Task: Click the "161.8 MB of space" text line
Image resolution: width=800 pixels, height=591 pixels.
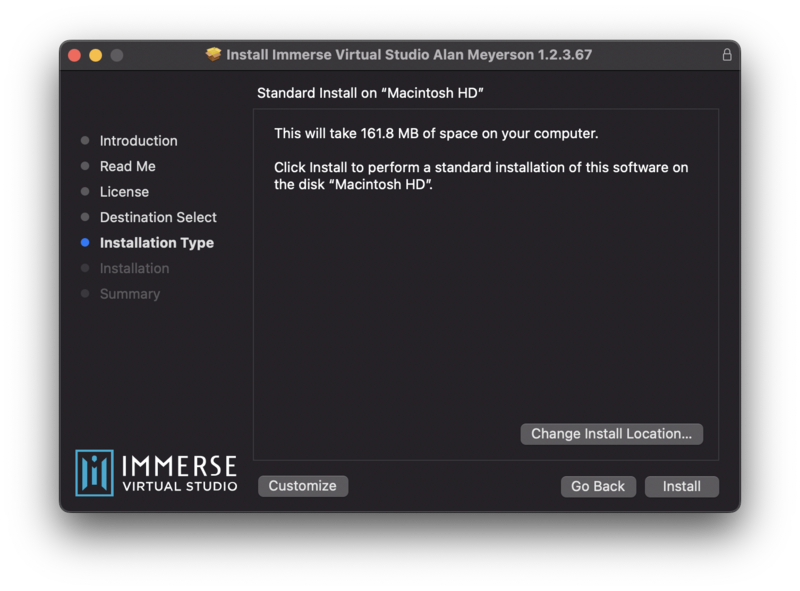Action: [x=436, y=133]
